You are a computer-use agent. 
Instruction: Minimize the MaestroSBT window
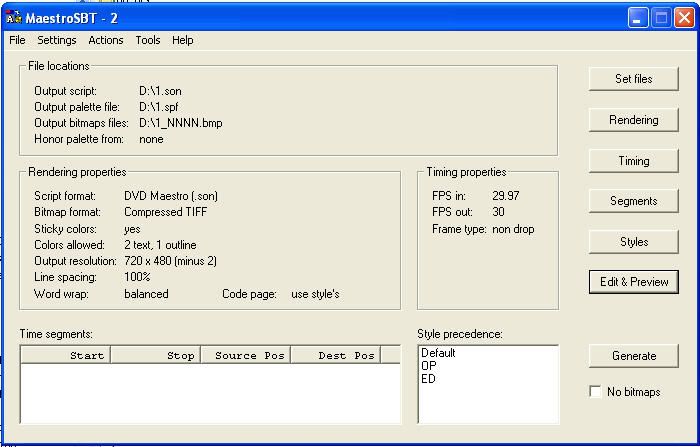point(638,18)
